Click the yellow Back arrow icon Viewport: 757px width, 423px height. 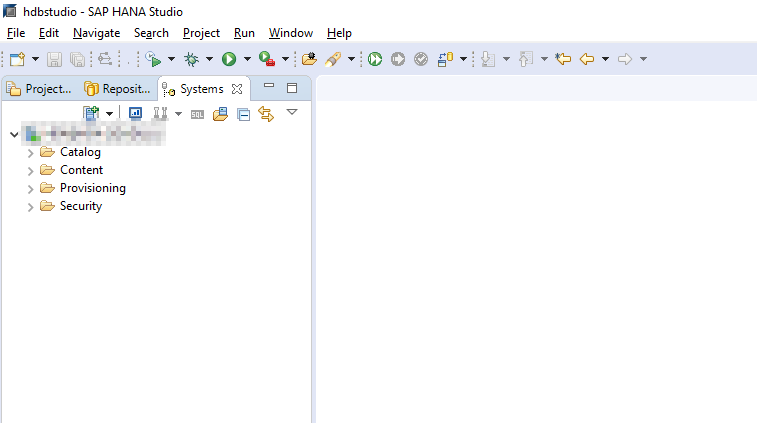(x=587, y=59)
